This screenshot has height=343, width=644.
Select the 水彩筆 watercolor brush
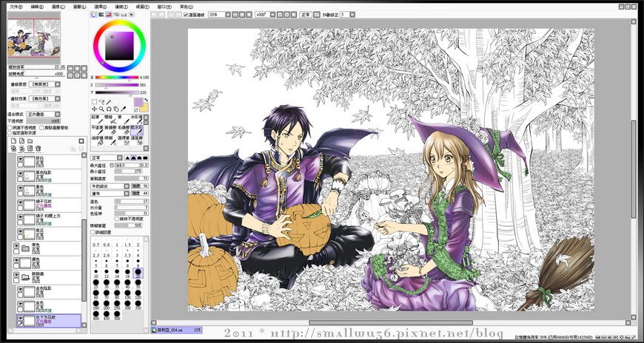click(x=137, y=120)
